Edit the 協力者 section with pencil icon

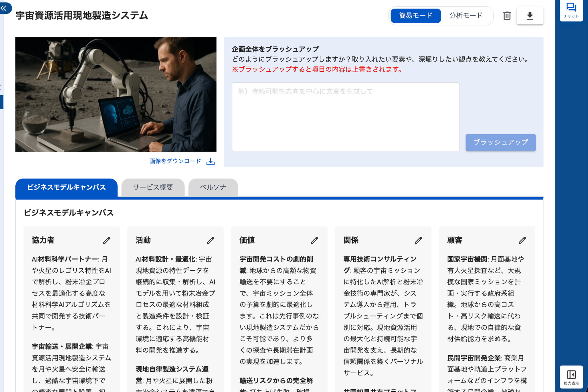[x=107, y=240]
